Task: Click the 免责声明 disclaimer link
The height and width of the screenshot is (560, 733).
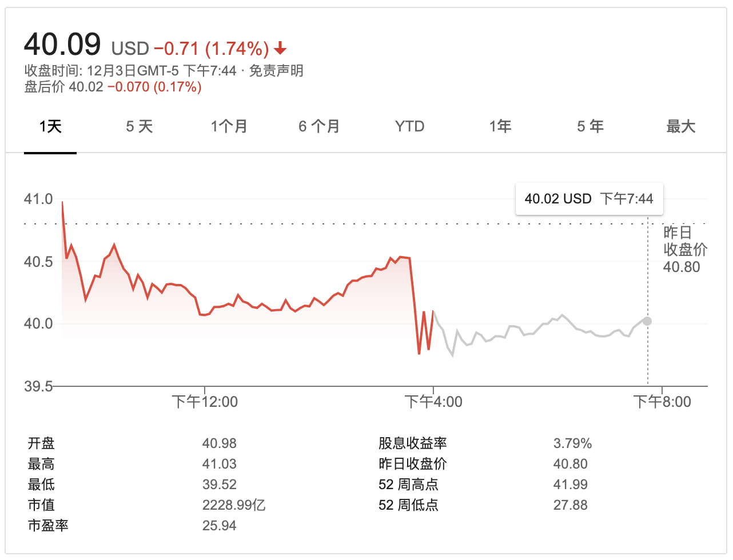Action: (x=276, y=71)
